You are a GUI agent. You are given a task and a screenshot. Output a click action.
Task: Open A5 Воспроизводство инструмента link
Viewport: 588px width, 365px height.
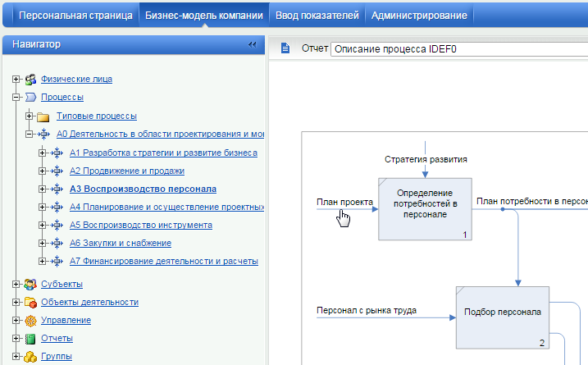pos(141,225)
